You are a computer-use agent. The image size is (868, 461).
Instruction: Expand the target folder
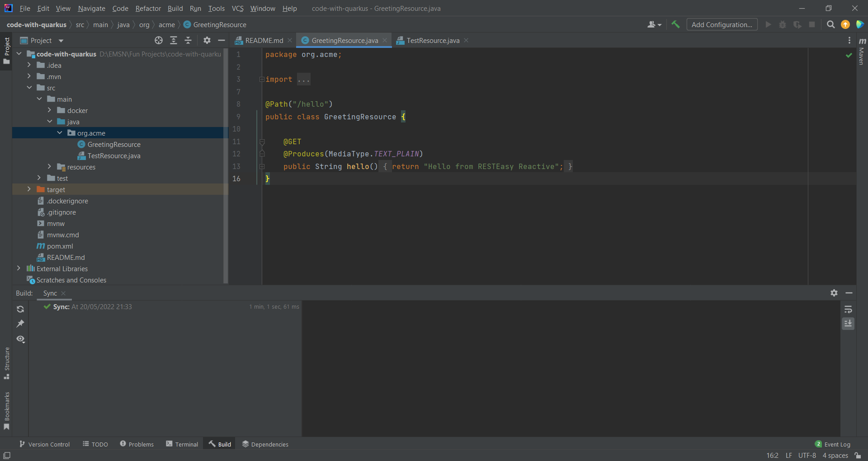tap(29, 189)
